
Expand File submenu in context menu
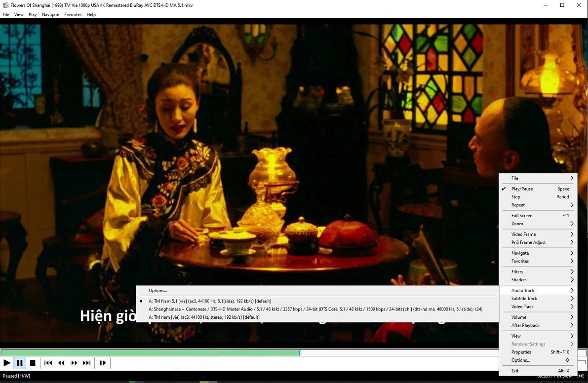coord(538,178)
